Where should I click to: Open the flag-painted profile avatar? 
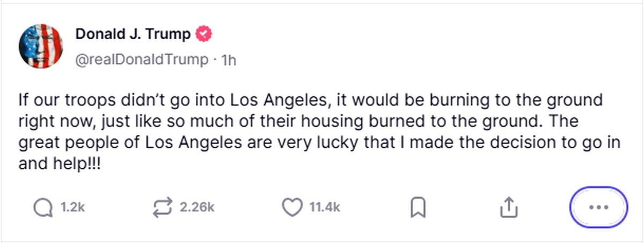(41, 46)
